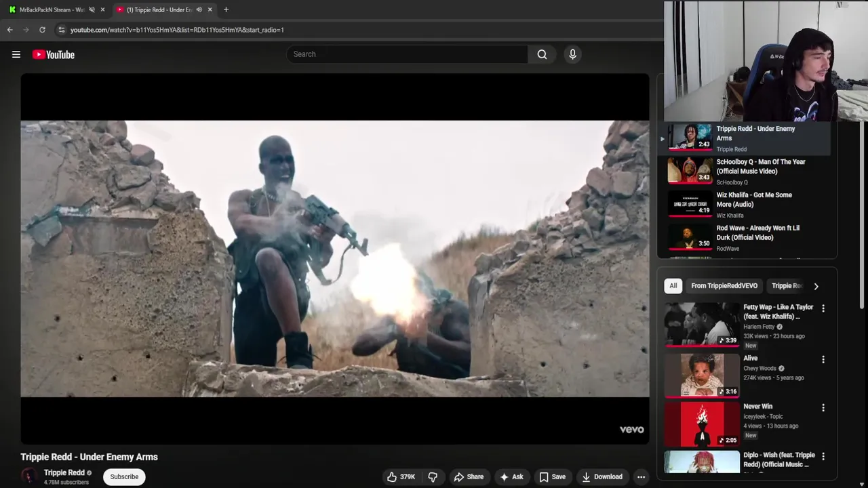Open the Ask AI button

[511, 477]
